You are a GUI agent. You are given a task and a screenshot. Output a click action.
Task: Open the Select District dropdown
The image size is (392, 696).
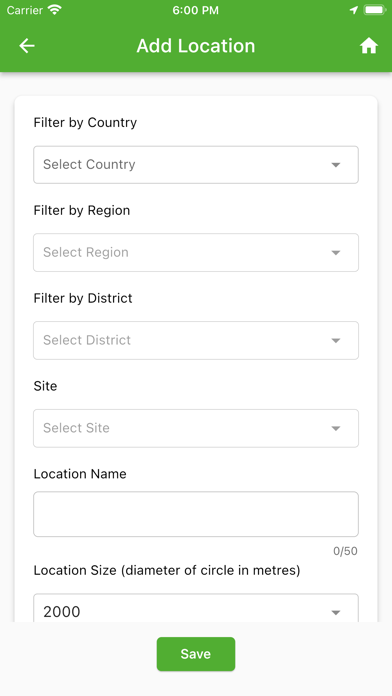coord(196,340)
